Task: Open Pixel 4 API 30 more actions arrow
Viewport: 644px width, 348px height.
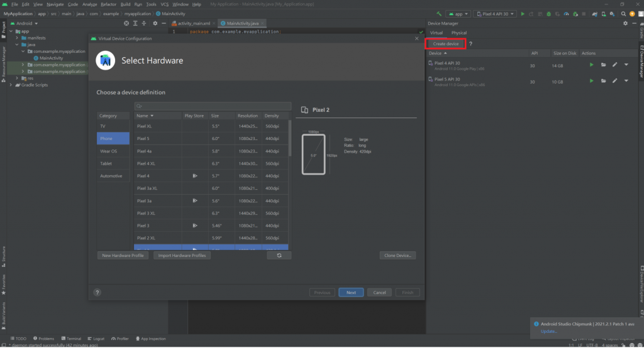Action: tap(626, 65)
